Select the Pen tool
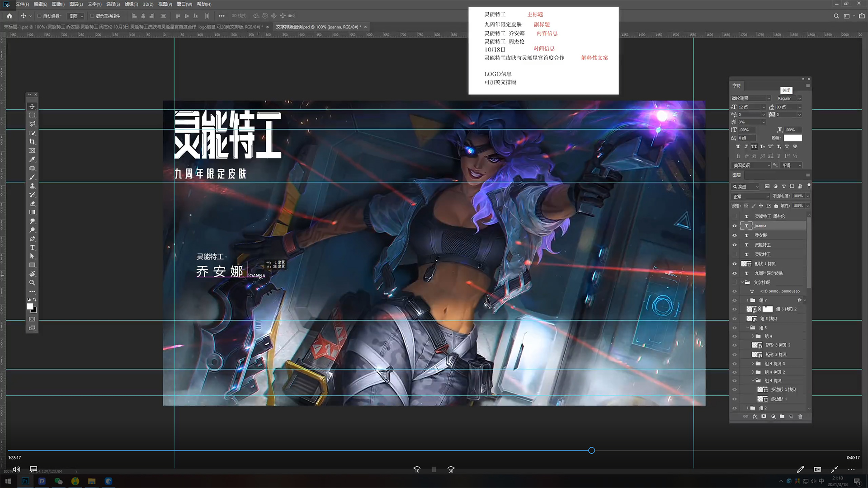This screenshot has height=488, width=868. [32, 239]
